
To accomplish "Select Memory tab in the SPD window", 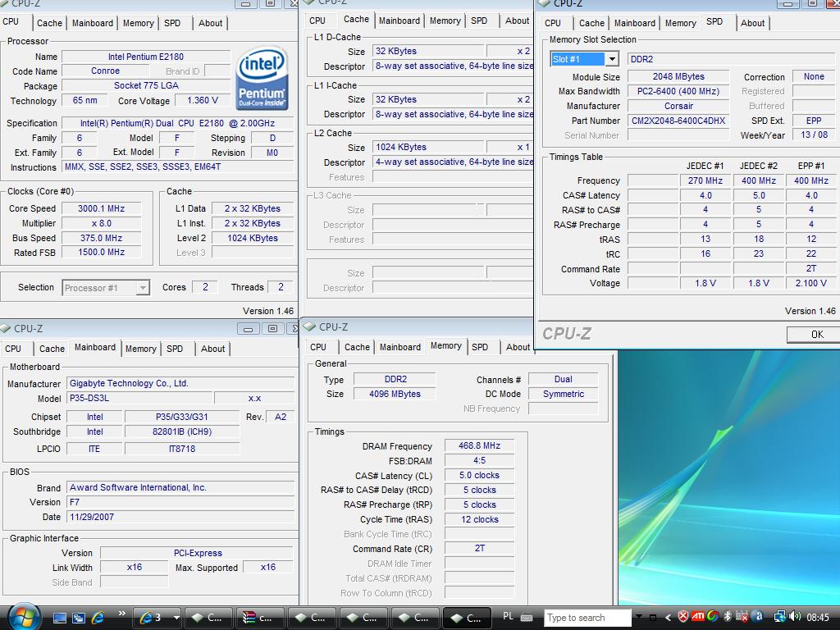I will click(x=680, y=23).
